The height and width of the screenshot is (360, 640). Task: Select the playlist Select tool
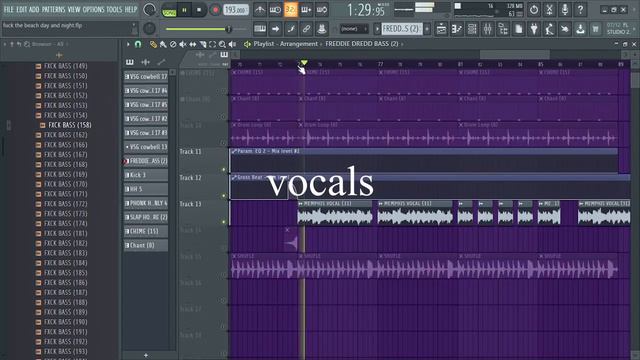[x=212, y=44]
